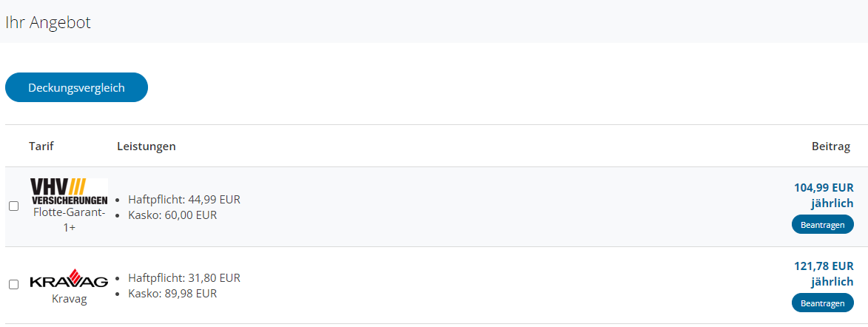The height and width of the screenshot is (327, 868).
Task: Click the Kasko: 89,98 EUR item
Action: pos(172,293)
